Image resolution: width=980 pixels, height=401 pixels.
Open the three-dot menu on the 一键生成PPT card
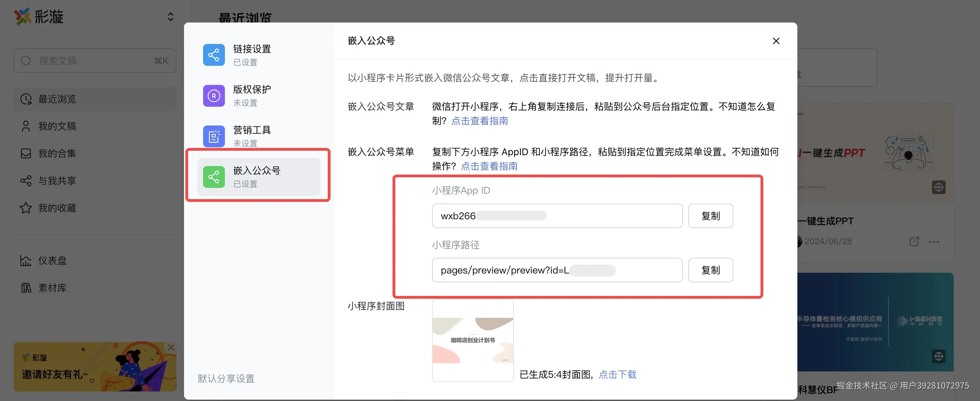(x=934, y=242)
